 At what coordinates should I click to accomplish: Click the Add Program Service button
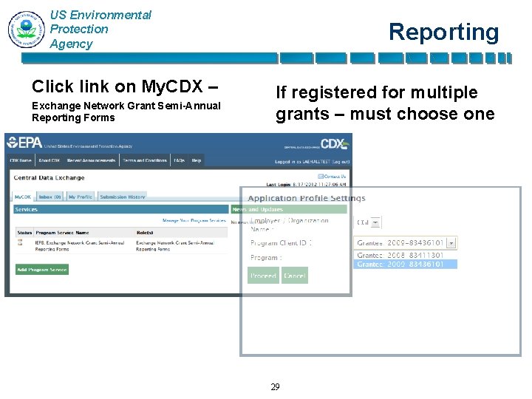pyautogui.click(x=42, y=270)
